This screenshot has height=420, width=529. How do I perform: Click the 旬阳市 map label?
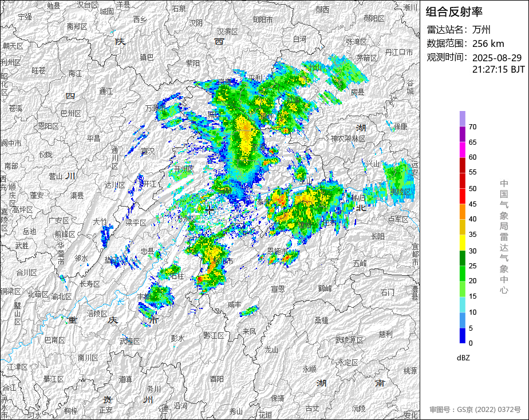262,20
